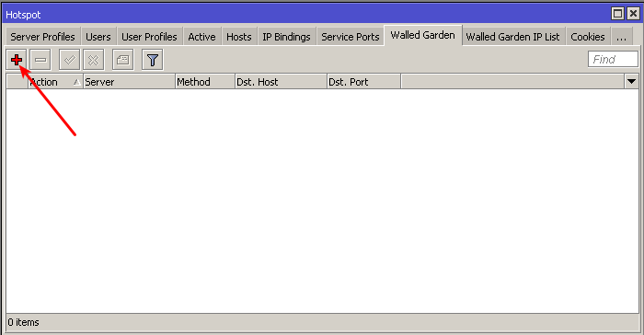The width and height of the screenshot is (644, 335).
Task: Open the column chooser dropdown arrow
Action: pyautogui.click(x=632, y=81)
